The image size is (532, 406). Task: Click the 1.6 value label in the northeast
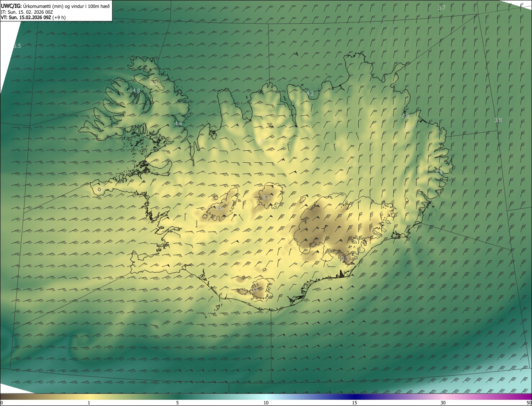click(x=408, y=128)
